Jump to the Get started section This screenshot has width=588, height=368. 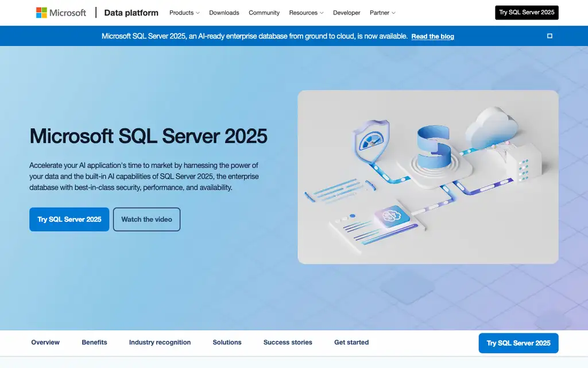pyautogui.click(x=351, y=343)
